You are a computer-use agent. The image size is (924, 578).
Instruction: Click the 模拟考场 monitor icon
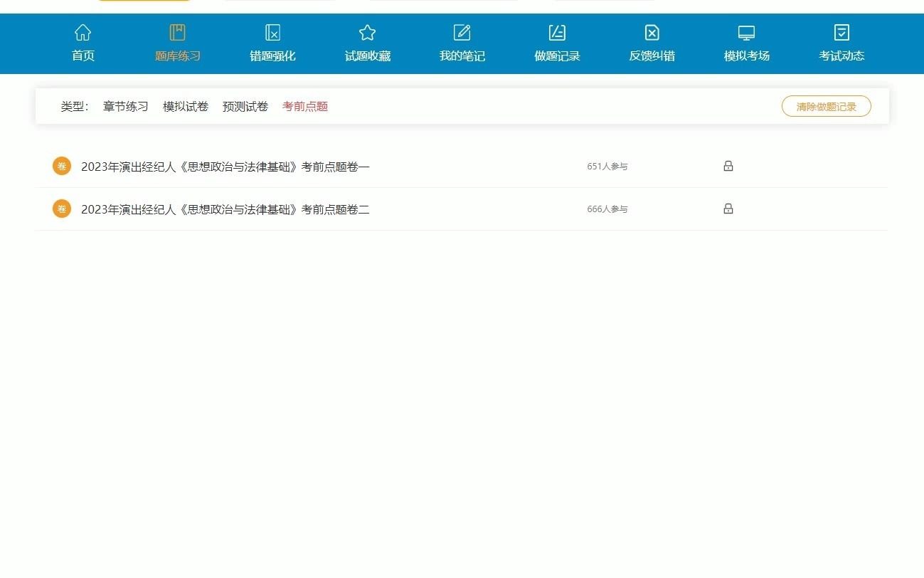pos(746,33)
